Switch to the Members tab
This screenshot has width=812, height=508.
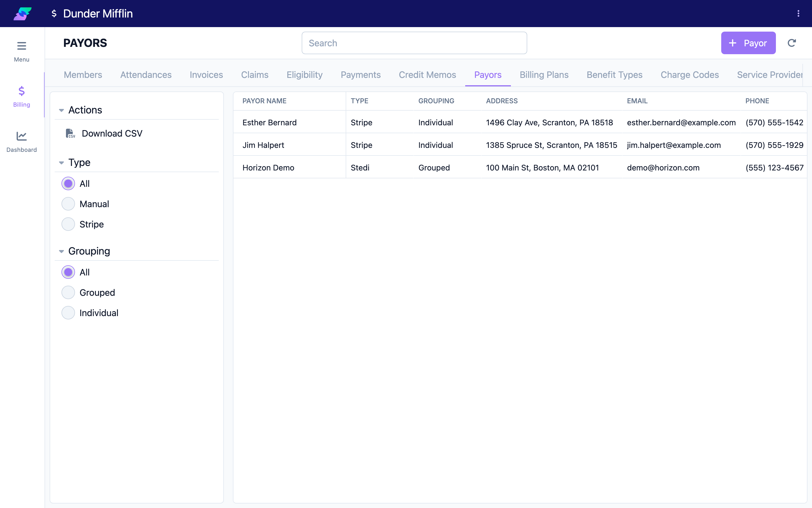(83, 75)
